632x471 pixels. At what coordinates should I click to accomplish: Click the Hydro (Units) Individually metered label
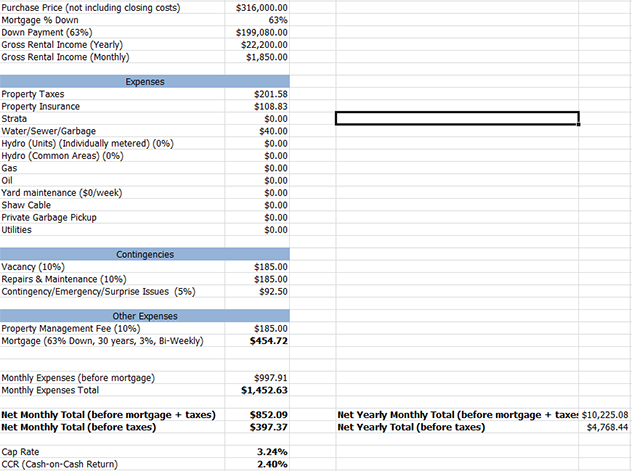tap(87, 143)
